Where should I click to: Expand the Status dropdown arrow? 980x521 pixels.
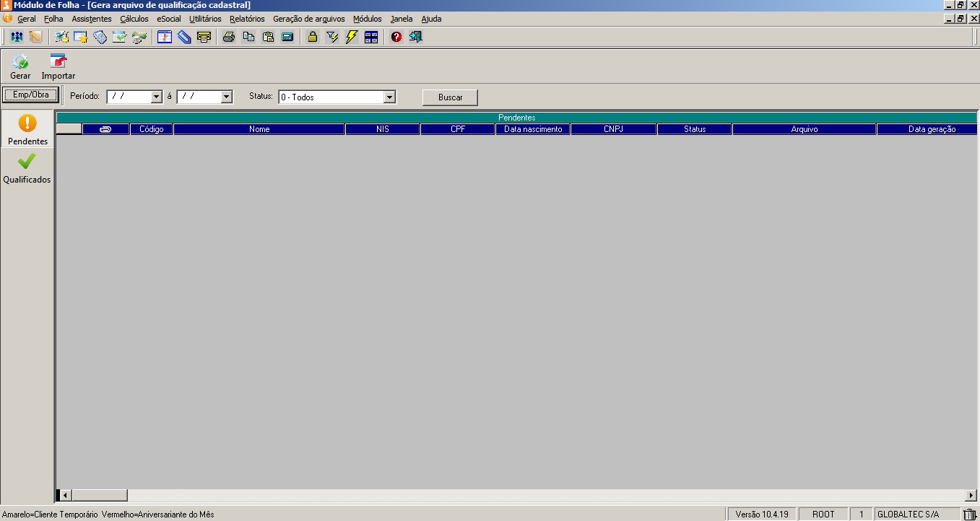(x=390, y=97)
